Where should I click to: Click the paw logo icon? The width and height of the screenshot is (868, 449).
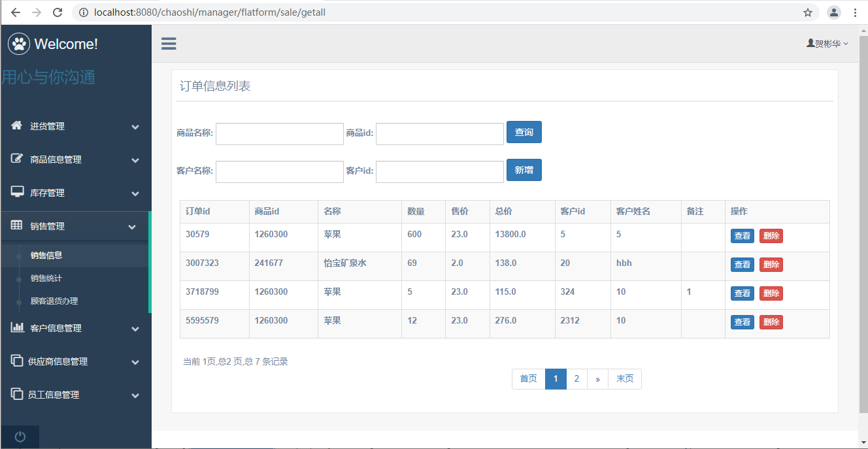coord(19,44)
